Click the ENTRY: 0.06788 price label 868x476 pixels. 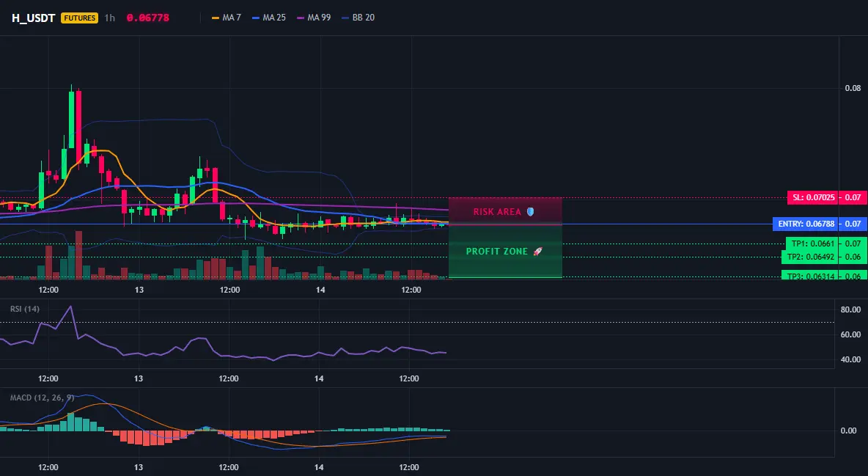(x=806, y=224)
